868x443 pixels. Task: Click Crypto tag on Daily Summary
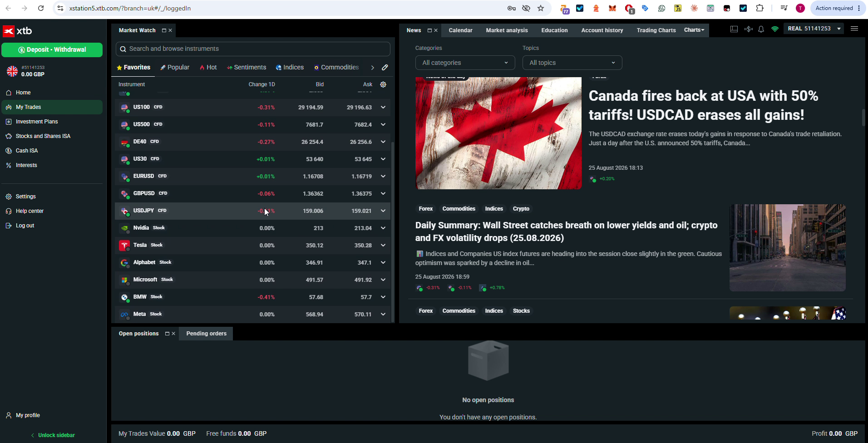point(521,209)
